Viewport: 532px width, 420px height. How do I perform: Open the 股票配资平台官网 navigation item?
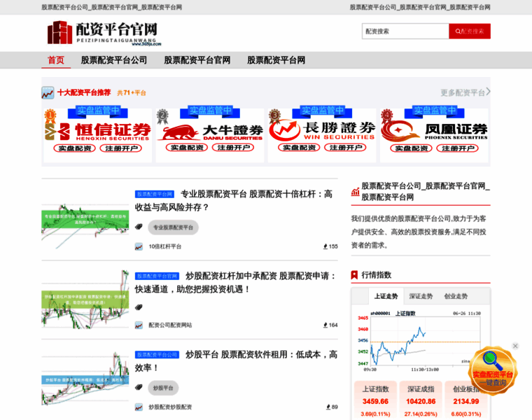click(197, 60)
